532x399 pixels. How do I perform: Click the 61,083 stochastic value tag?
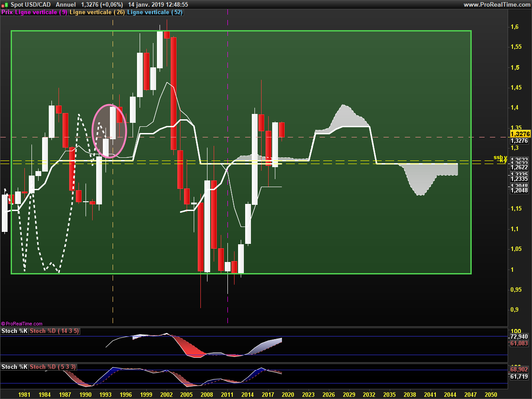click(x=520, y=344)
